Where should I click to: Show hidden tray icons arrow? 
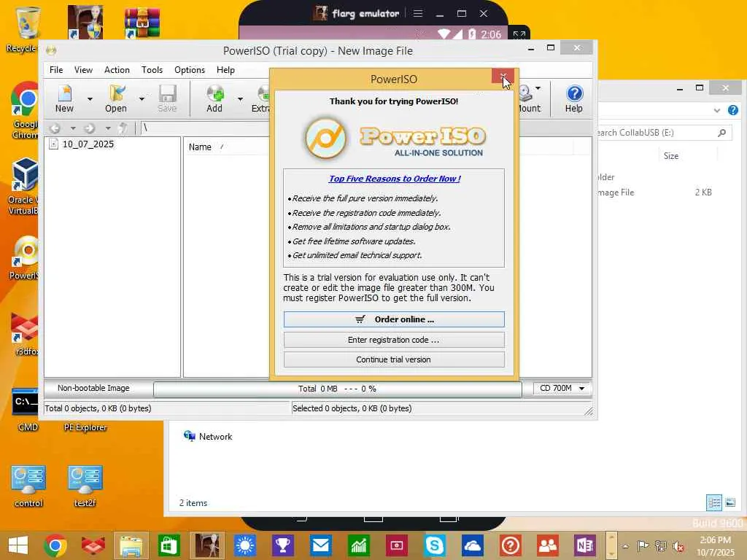pyautogui.click(x=626, y=546)
